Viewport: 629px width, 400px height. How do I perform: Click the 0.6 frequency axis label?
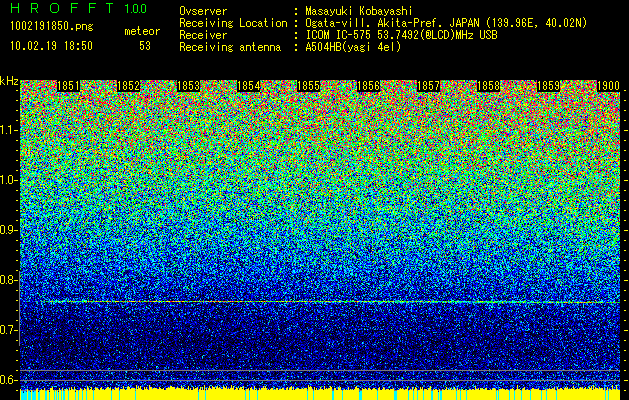8,380
